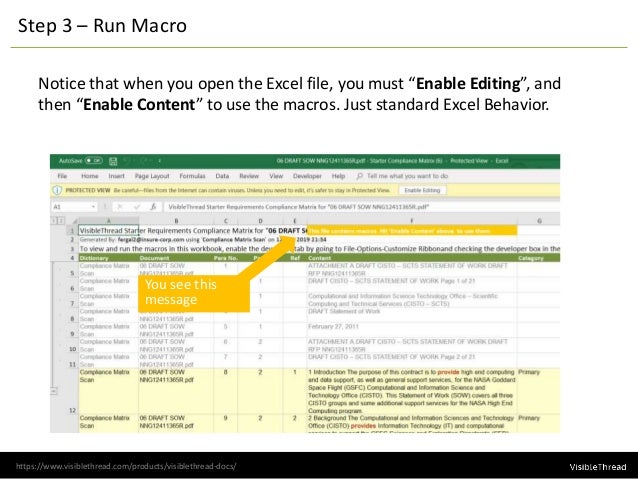This screenshot has width=638, height=479.
Task: Click the Primary category cell in row 12
Action: coord(539,391)
